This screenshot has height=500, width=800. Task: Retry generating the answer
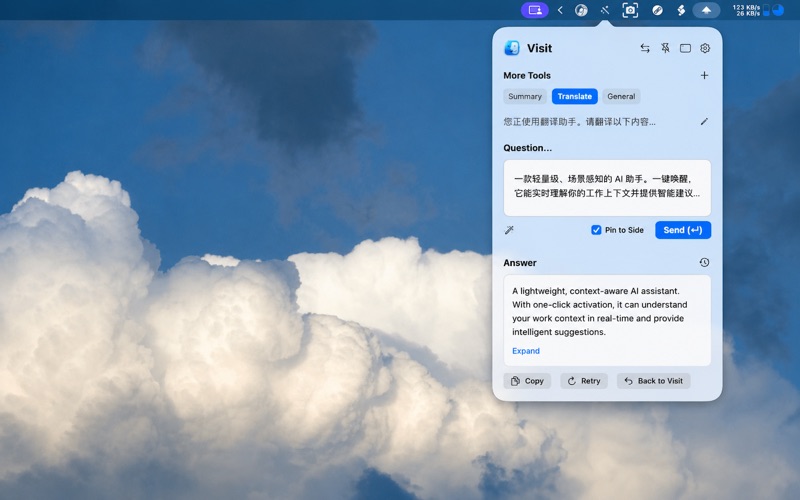coord(584,381)
